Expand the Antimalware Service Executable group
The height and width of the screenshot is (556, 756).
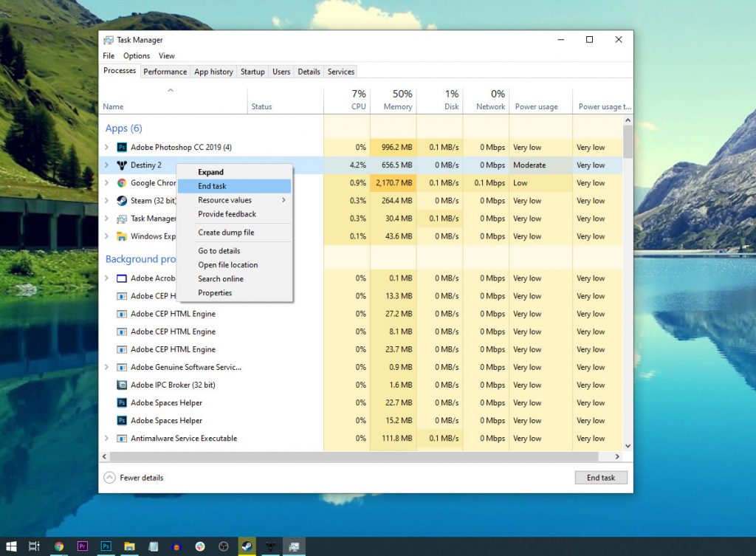[106, 439]
